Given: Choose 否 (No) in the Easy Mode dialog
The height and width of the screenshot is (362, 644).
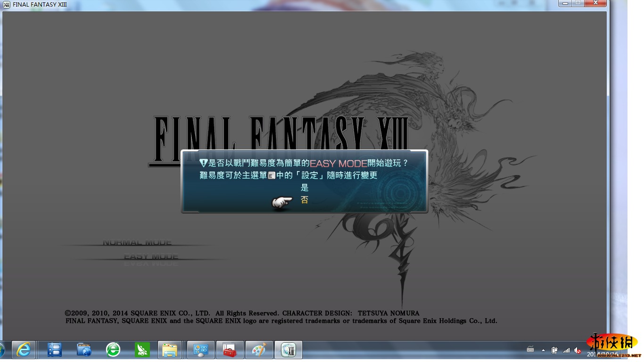Looking at the screenshot, I should pyautogui.click(x=305, y=200).
